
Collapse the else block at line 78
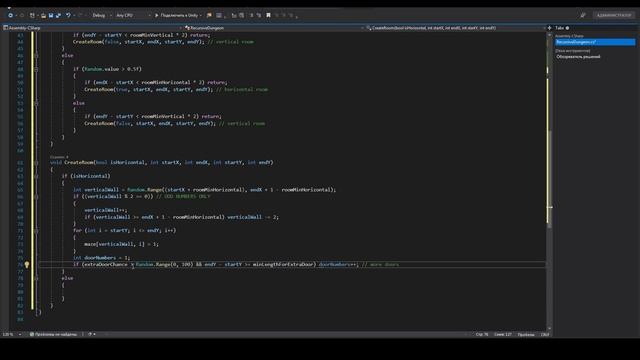click(x=36, y=278)
